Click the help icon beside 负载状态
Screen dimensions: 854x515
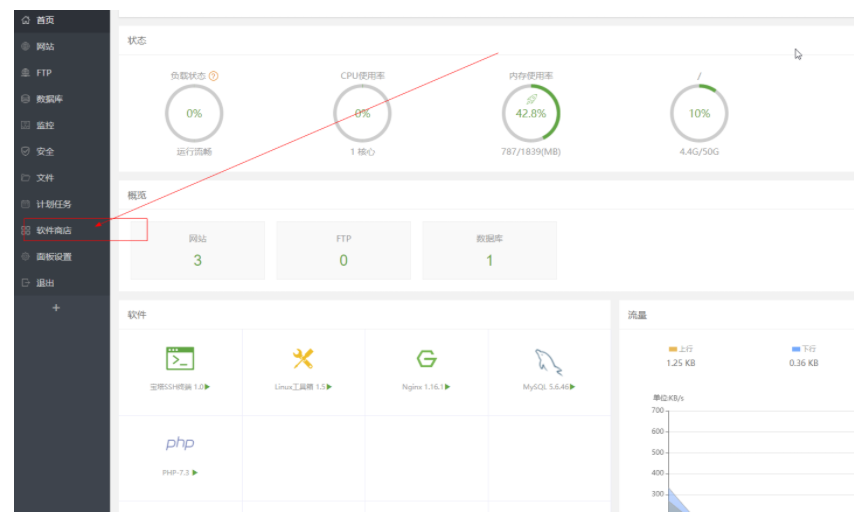pos(214,76)
